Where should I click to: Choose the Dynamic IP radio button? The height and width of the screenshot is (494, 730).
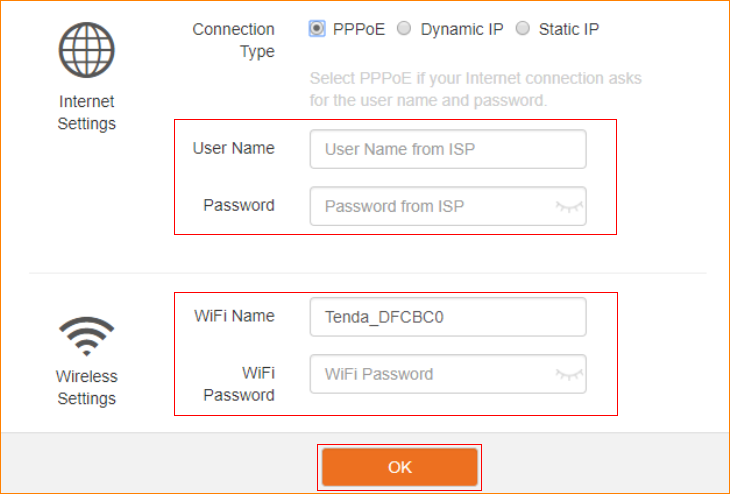[x=404, y=29]
